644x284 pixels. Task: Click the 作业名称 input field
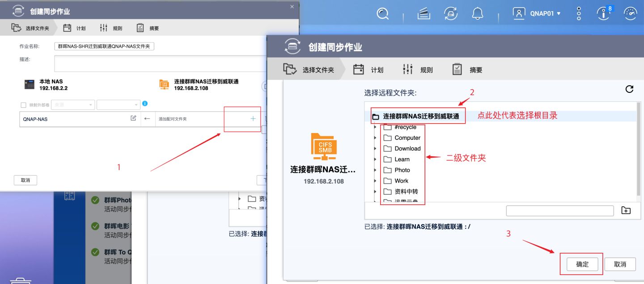(104, 46)
